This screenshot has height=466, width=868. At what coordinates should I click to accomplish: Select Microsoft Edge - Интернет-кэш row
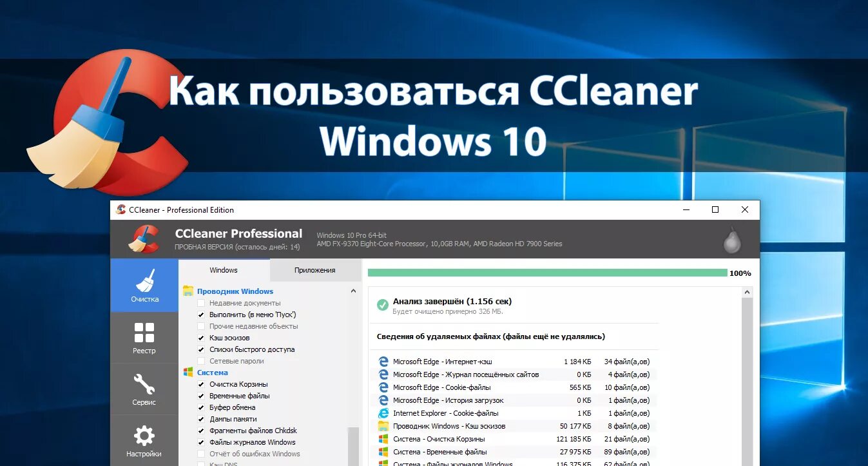(x=514, y=362)
